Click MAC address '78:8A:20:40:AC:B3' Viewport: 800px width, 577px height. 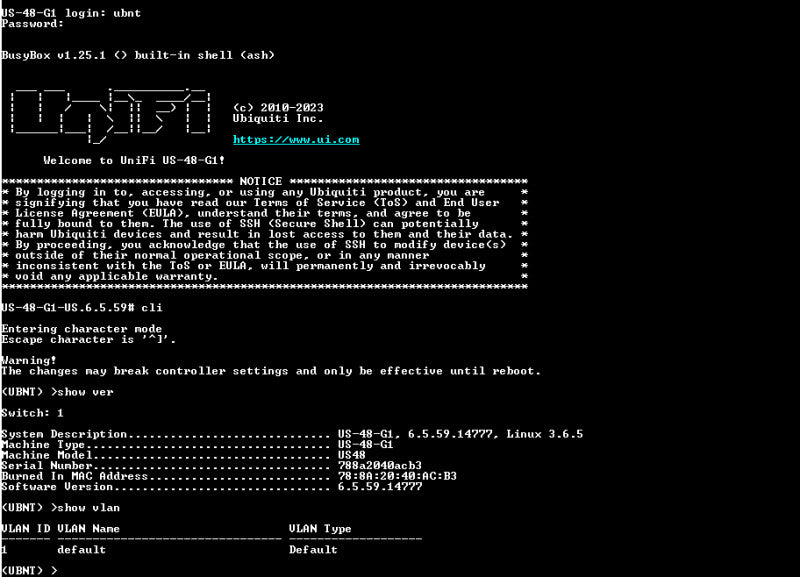coord(397,476)
